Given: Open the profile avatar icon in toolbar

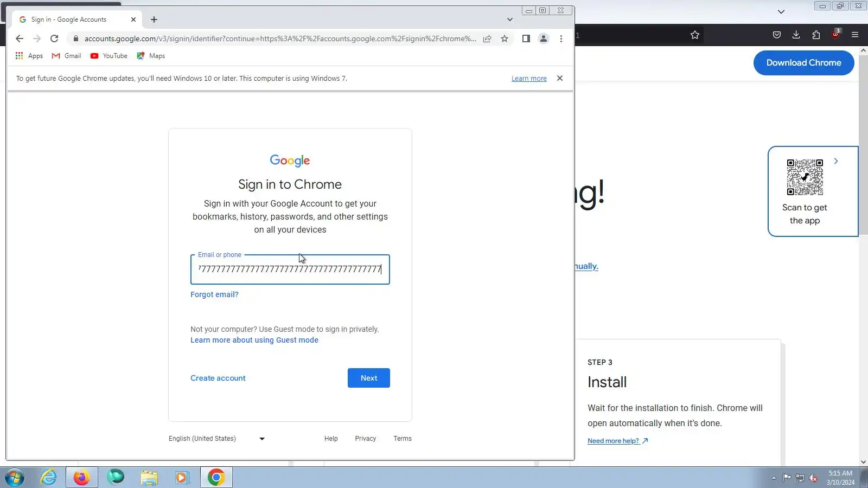Looking at the screenshot, I should point(543,38).
